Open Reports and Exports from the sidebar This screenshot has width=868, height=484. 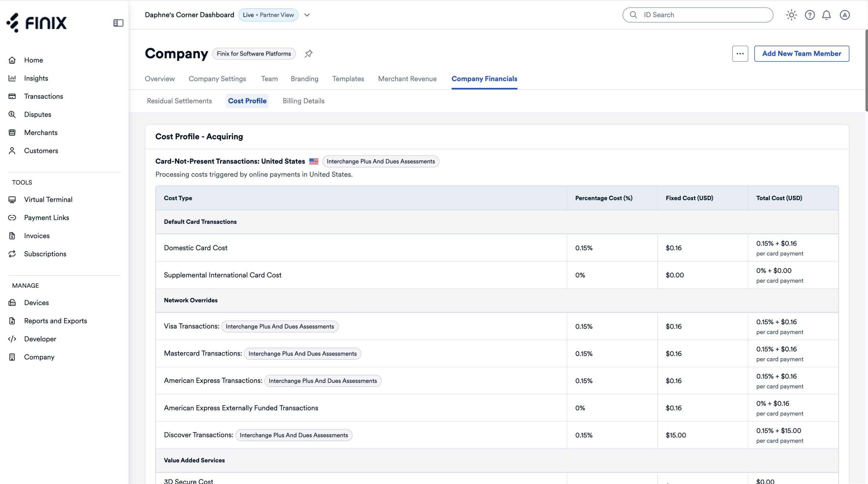(x=55, y=321)
